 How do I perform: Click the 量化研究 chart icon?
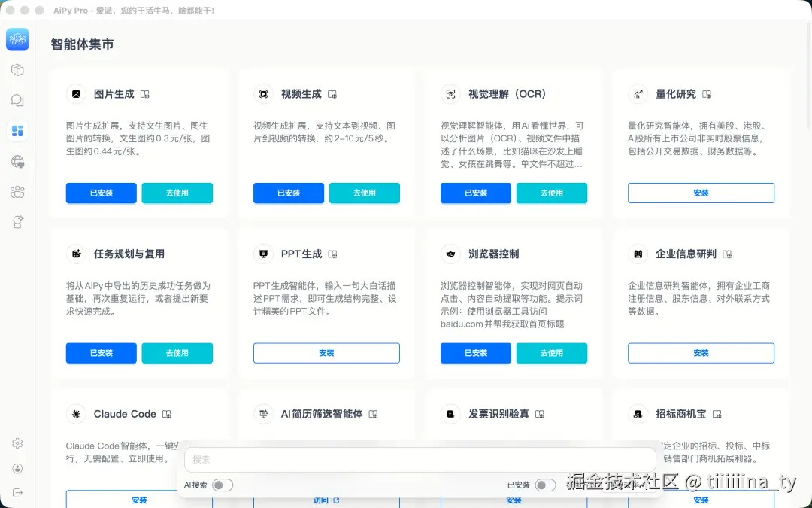[638, 93]
